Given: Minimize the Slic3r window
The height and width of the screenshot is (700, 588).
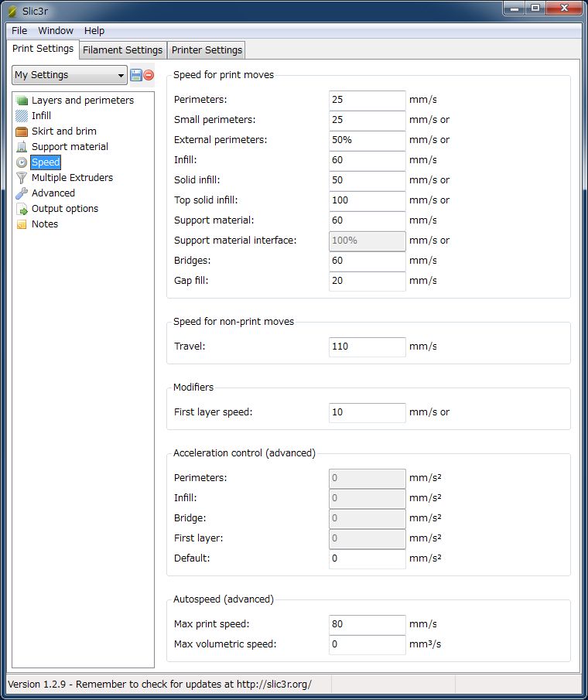Looking at the screenshot, I should (x=514, y=9).
